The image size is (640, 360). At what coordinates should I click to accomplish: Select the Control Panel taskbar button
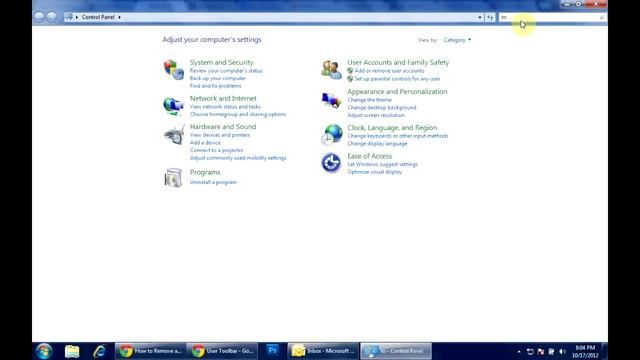click(396, 351)
